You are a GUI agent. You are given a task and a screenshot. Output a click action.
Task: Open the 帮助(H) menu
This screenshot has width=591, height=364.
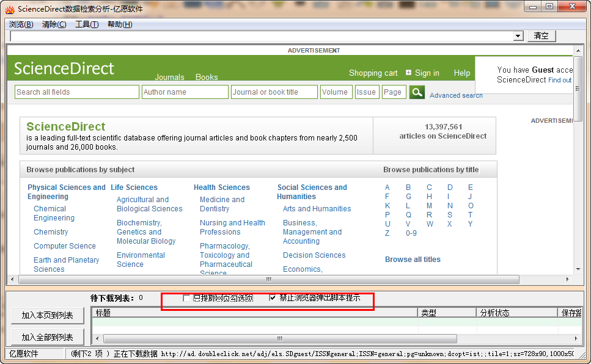(120, 24)
